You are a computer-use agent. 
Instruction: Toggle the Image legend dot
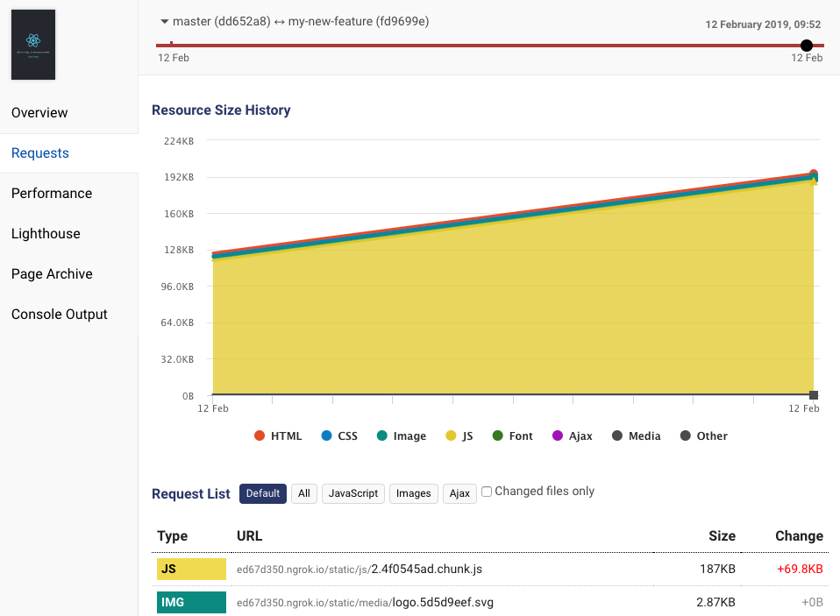(382, 435)
